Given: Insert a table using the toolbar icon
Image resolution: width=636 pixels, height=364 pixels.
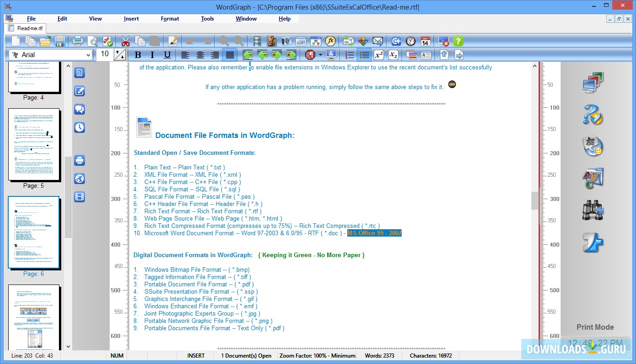Looking at the screenshot, I should coord(301,41).
